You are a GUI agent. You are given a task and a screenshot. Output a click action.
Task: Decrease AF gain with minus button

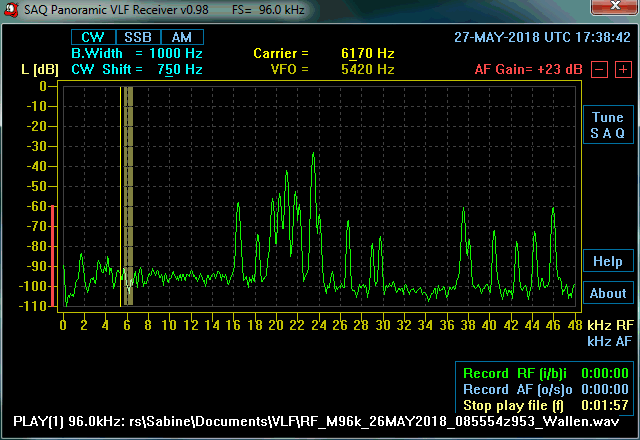[600, 69]
